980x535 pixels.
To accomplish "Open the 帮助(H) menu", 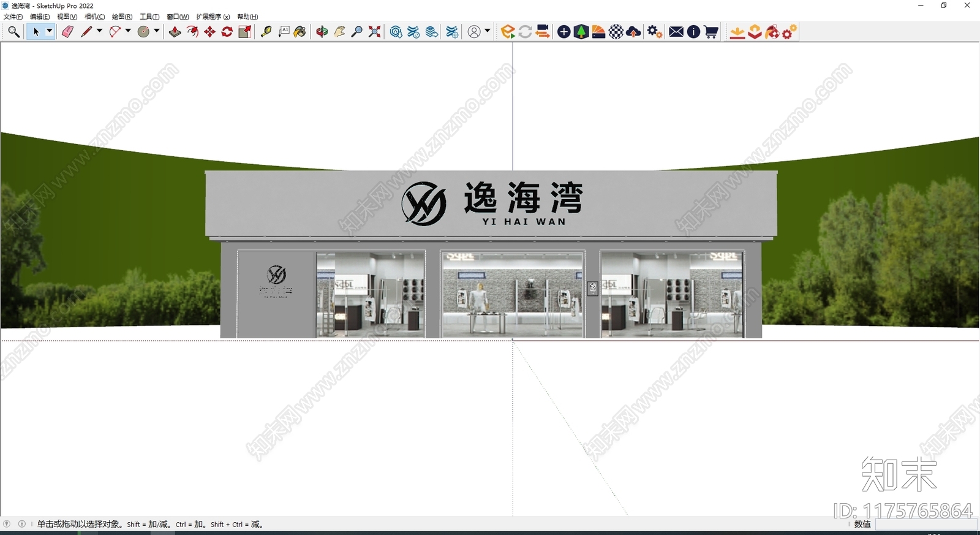I will [247, 17].
